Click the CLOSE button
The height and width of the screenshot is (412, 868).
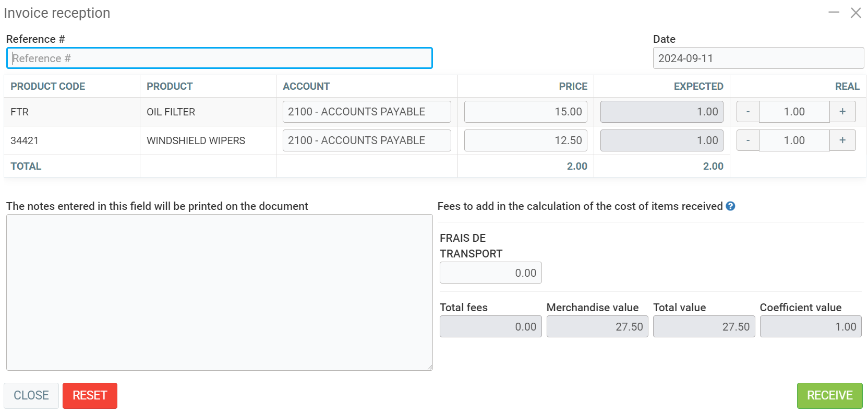pos(31,395)
